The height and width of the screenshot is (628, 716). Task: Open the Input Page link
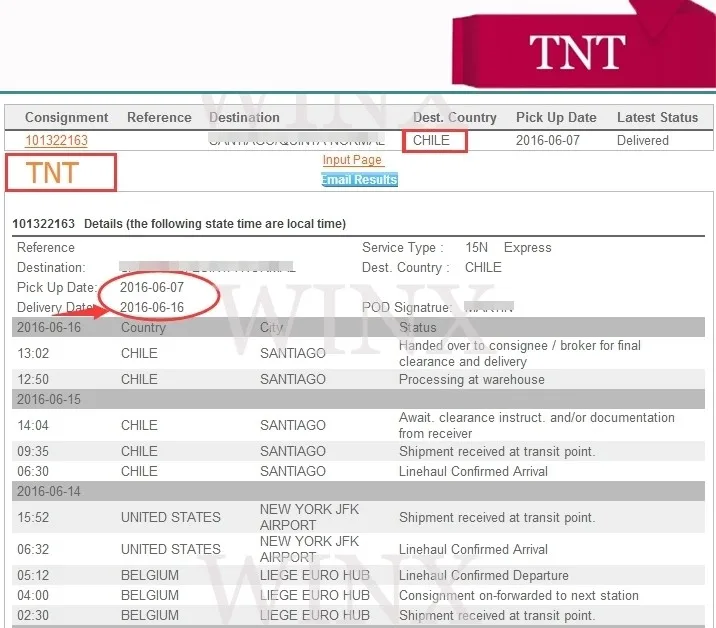(352, 160)
